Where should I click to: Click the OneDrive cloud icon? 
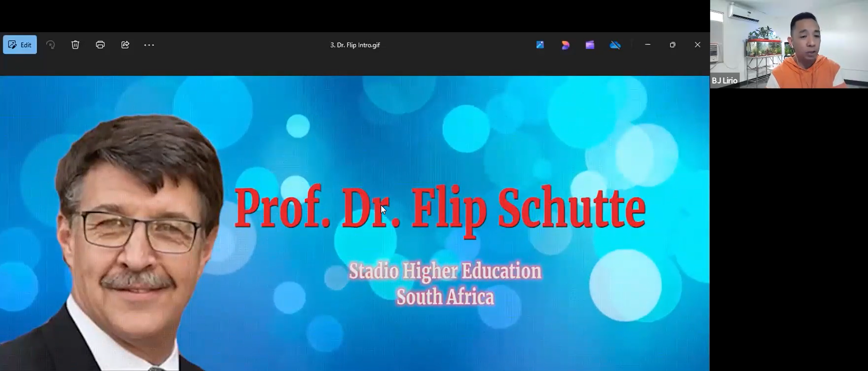[x=615, y=45]
